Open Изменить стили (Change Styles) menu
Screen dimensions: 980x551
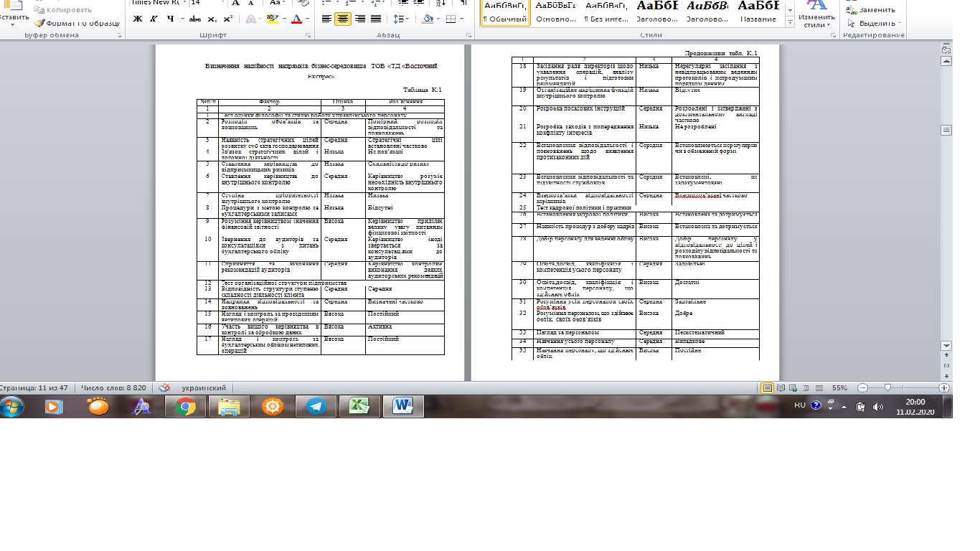(x=816, y=14)
